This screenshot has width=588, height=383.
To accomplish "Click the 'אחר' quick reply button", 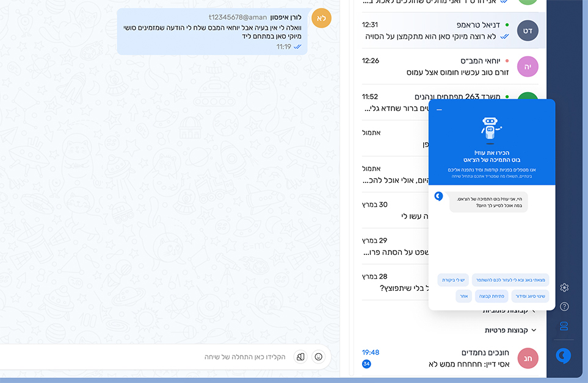I will tap(463, 296).
